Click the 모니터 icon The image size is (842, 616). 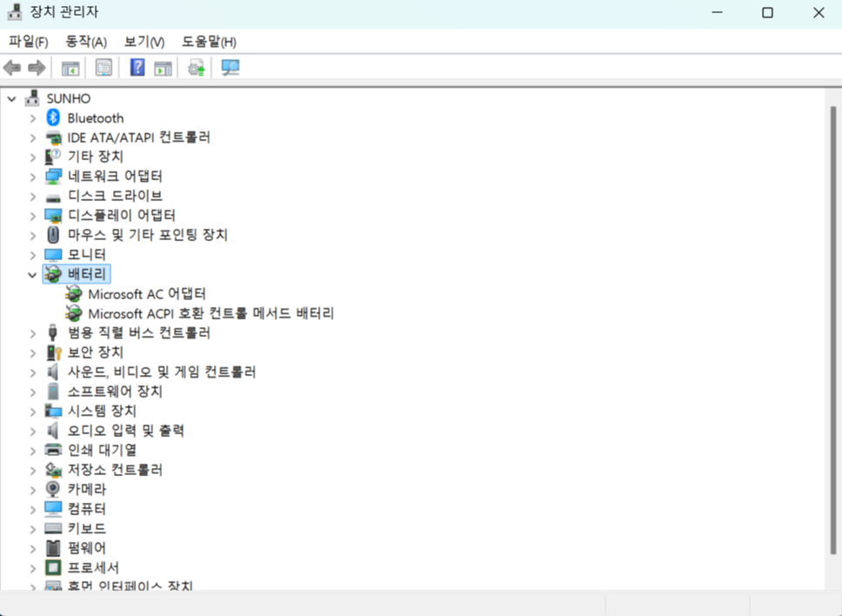(53, 255)
